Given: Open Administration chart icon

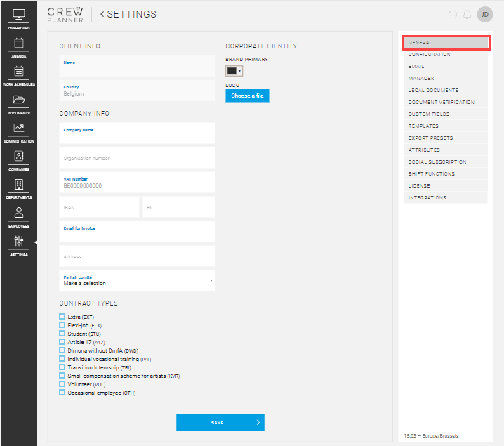Looking at the screenshot, I should (x=19, y=128).
